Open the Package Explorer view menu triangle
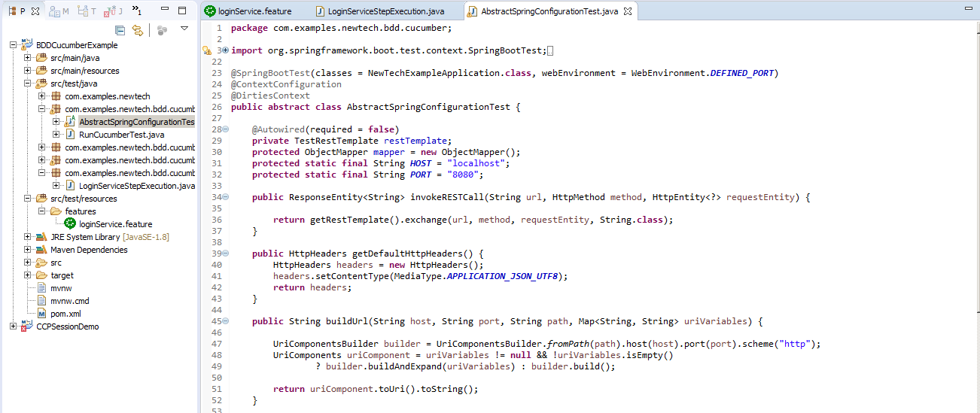 tap(184, 29)
